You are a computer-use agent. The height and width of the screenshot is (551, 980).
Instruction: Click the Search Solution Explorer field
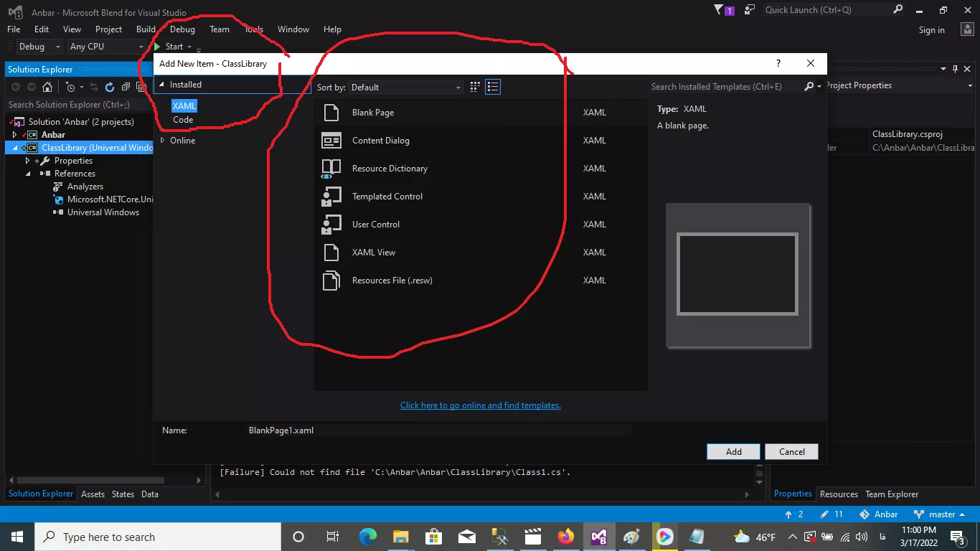(x=77, y=105)
